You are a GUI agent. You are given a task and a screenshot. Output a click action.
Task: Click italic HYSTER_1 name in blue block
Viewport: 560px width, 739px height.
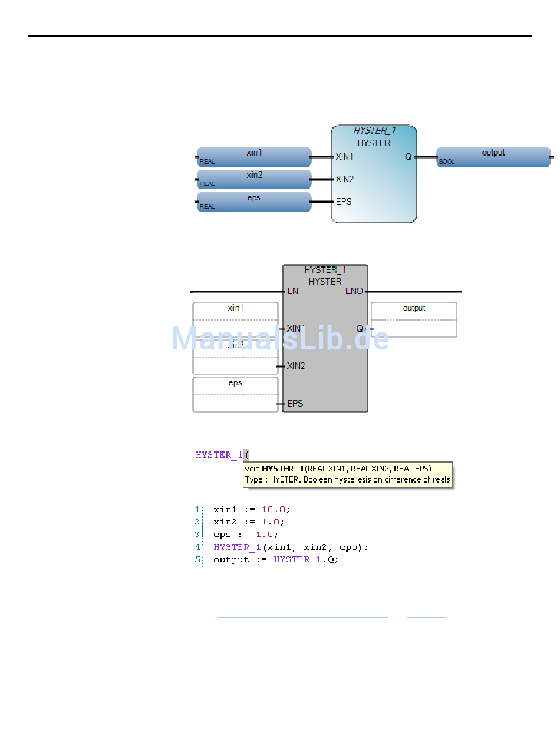point(374,131)
